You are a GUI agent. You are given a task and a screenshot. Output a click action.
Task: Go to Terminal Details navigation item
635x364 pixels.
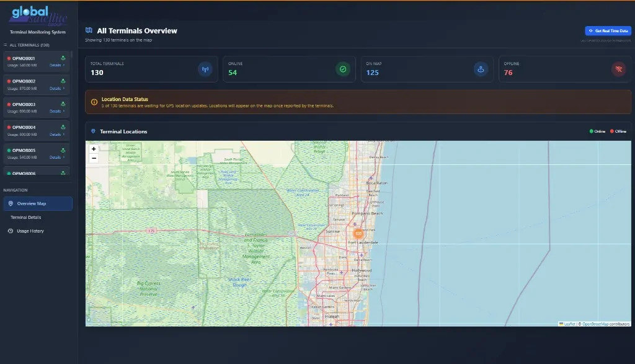(26, 218)
